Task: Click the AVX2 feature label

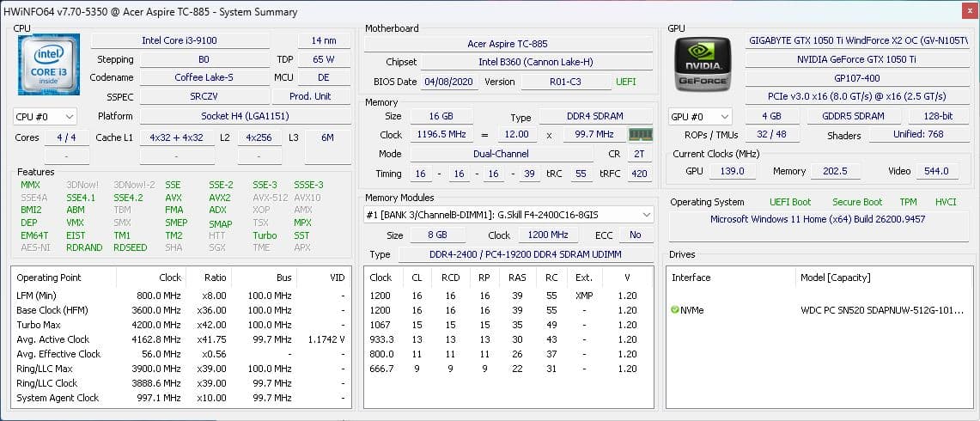Action: tap(219, 197)
